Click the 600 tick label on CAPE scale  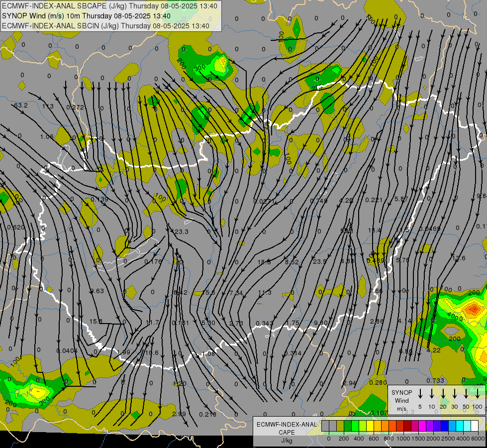click(374, 439)
